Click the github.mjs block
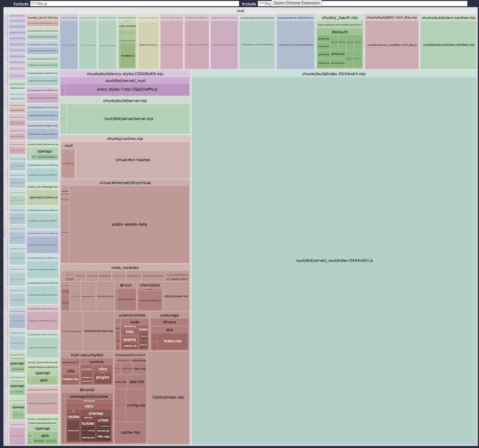479x448 pixels. point(338,54)
